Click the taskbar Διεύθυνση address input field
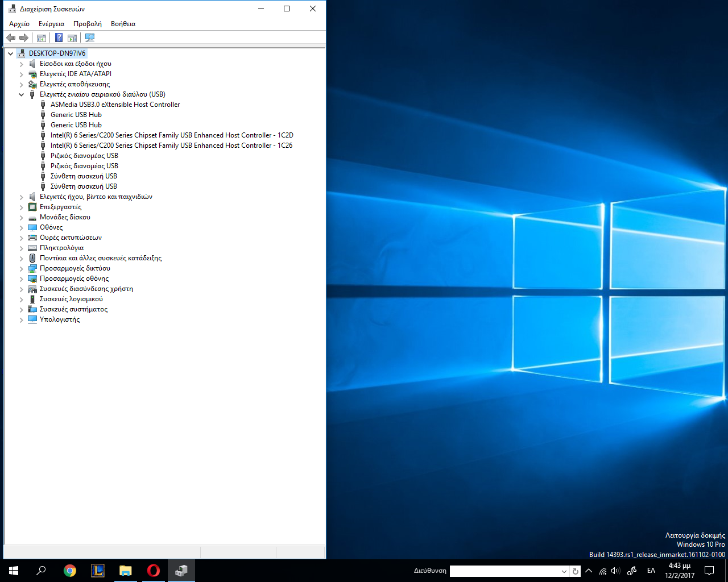Screen dimensions: 728x582 coord(504,571)
